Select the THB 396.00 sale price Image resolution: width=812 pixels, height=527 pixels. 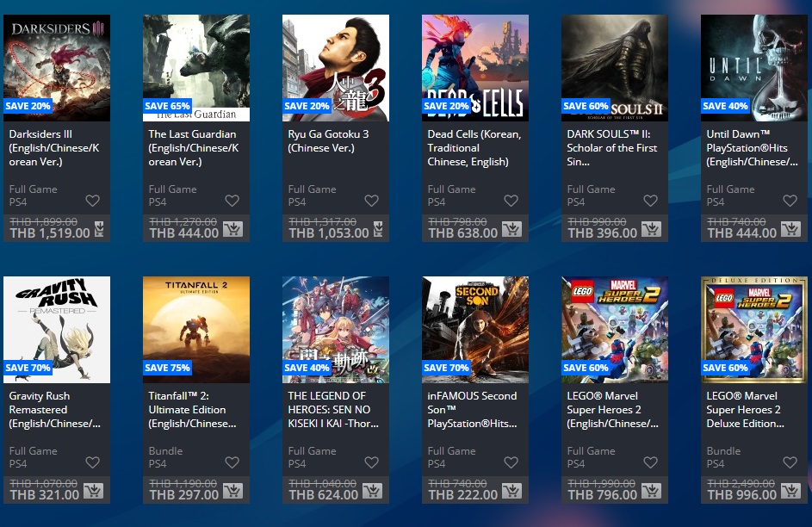point(602,233)
